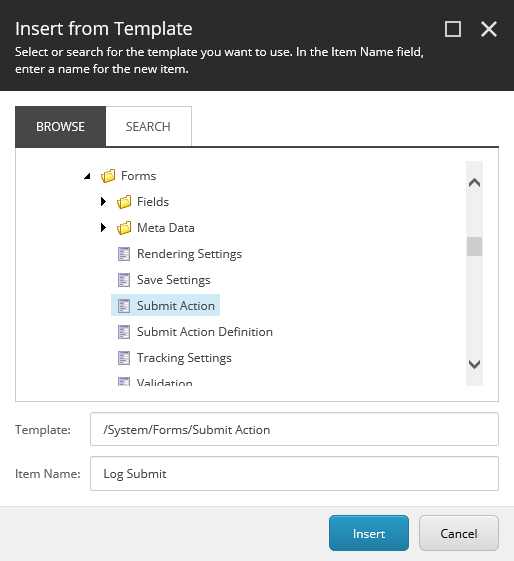Image resolution: width=514 pixels, height=561 pixels.
Task: Click the Forms folder icon
Action: 108,176
